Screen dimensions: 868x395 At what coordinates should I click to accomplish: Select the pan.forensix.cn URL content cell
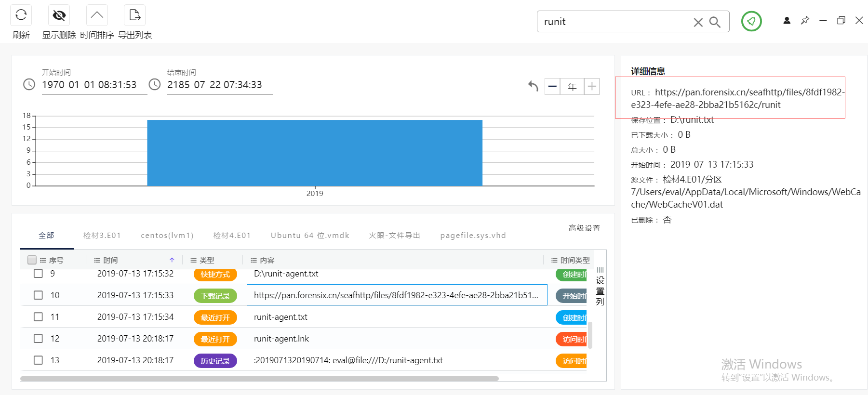click(397, 295)
